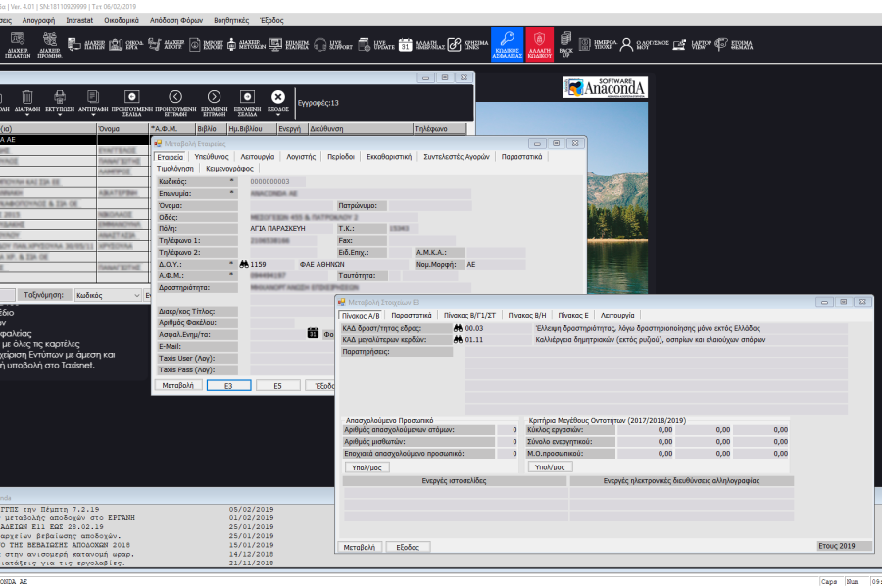Expand the print button dropdown arrow
Screen dimensions: 882x588
[60, 115]
